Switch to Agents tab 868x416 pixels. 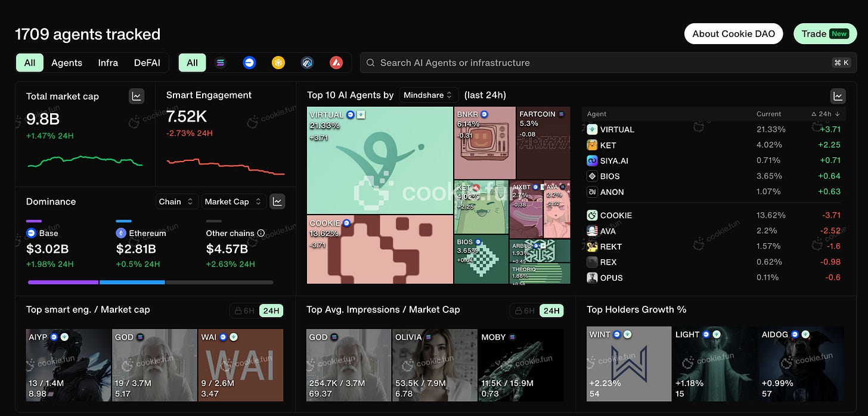pos(67,63)
